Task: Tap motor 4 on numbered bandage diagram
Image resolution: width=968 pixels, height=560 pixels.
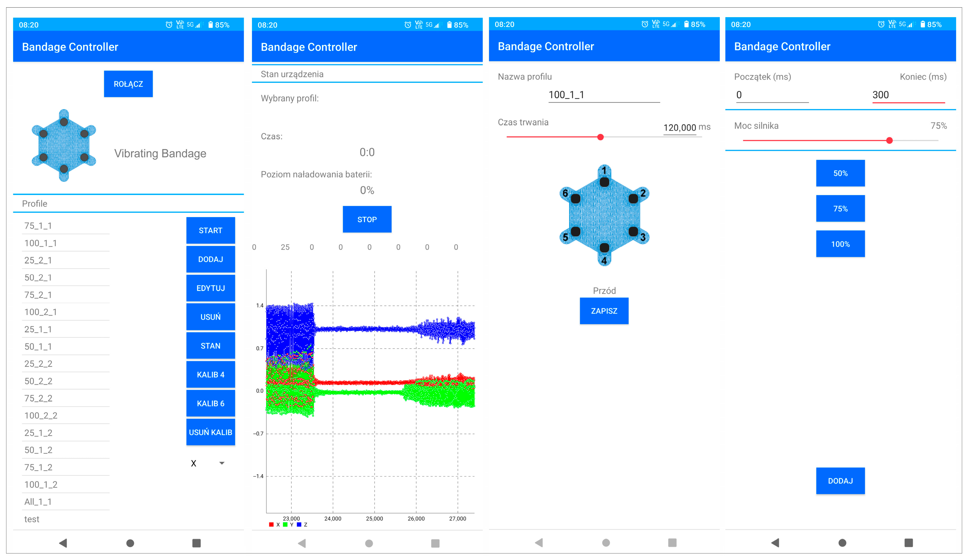Action: (x=604, y=248)
